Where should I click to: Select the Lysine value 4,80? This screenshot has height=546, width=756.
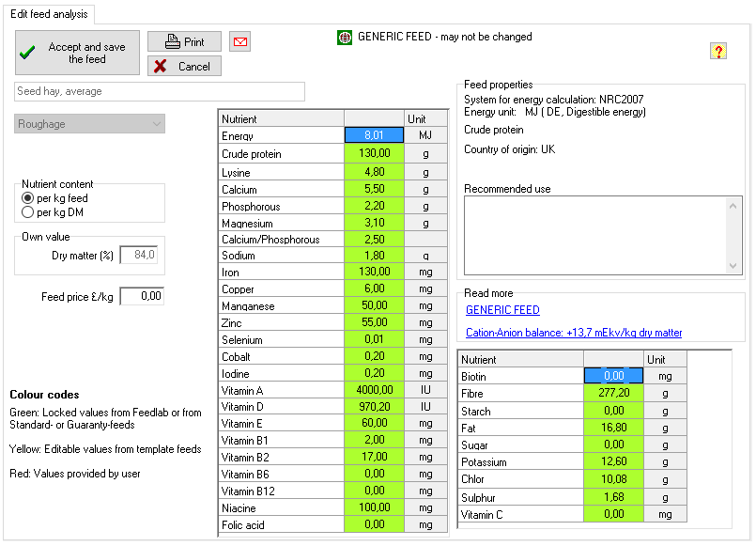pyautogui.click(x=374, y=172)
